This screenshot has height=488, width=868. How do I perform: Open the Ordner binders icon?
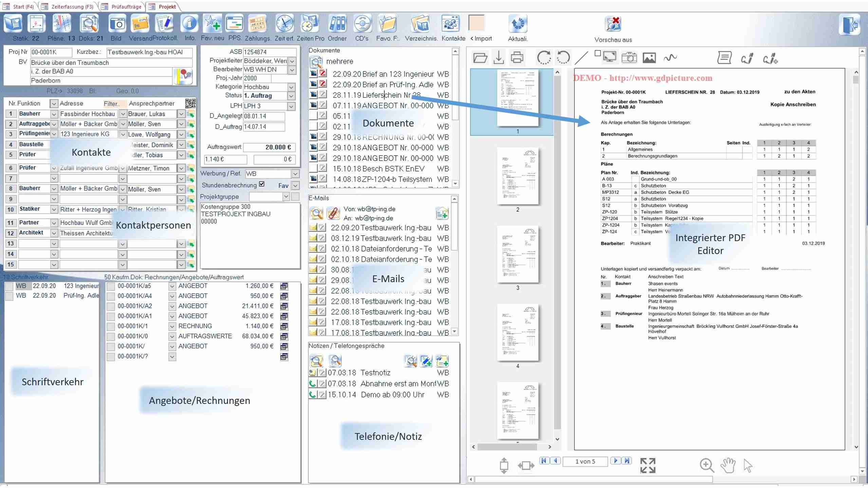(x=337, y=24)
